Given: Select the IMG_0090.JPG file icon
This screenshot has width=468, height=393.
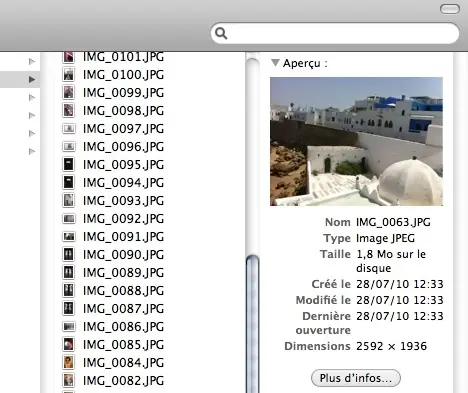Looking at the screenshot, I should click(69, 254).
